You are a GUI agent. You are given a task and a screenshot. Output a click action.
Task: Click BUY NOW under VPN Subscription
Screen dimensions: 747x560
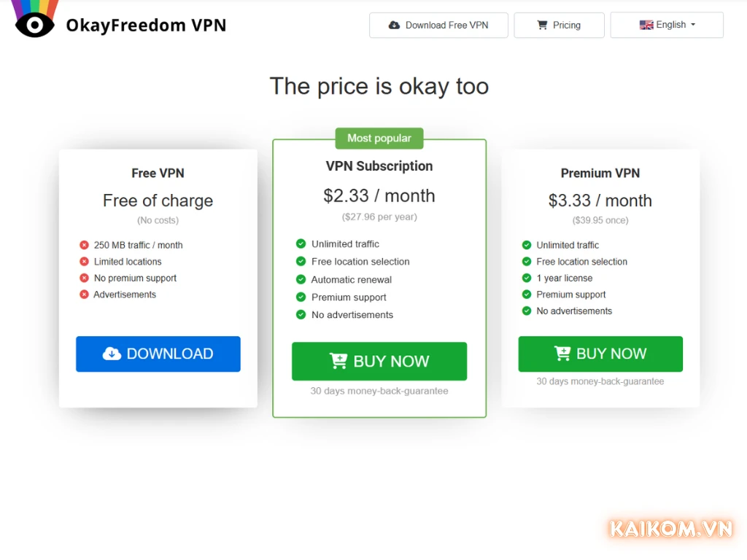(x=379, y=360)
